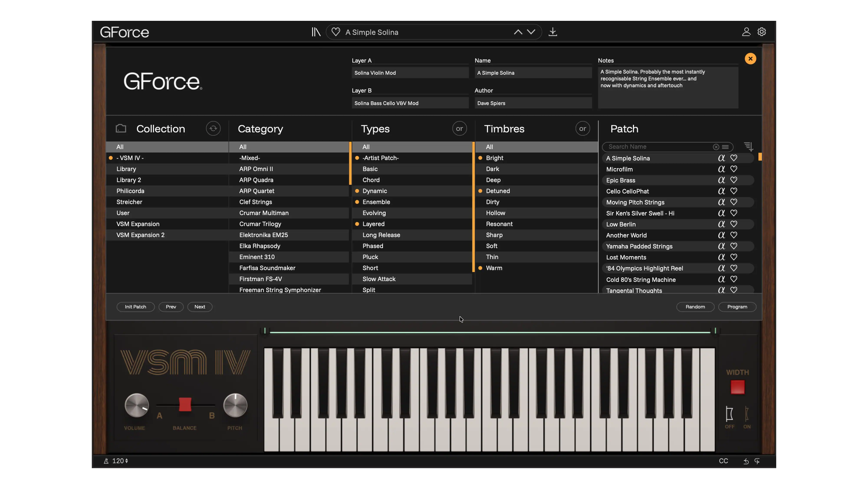Adjust the 120 tempo stepper
Viewport: 868px width, 489px height.
coord(126,461)
